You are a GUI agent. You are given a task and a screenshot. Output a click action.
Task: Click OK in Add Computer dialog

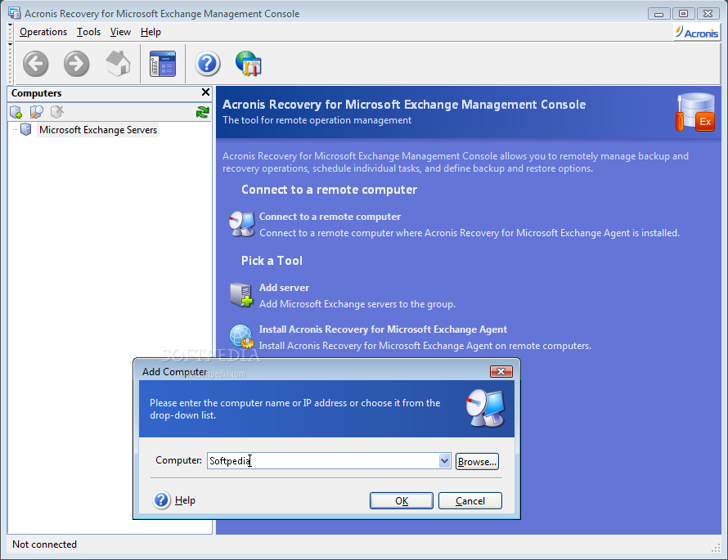(402, 500)
